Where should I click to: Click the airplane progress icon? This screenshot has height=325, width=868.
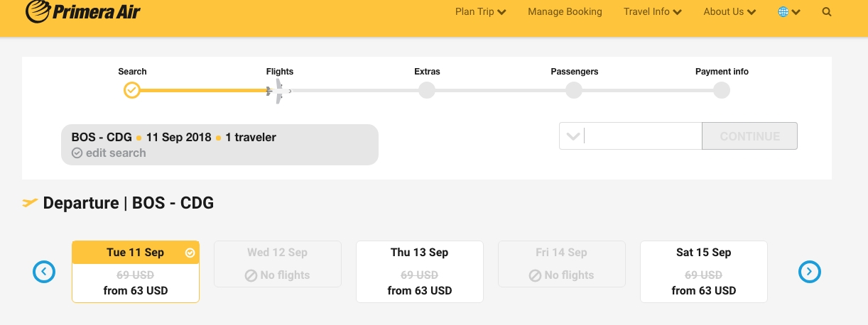(277, 91)
